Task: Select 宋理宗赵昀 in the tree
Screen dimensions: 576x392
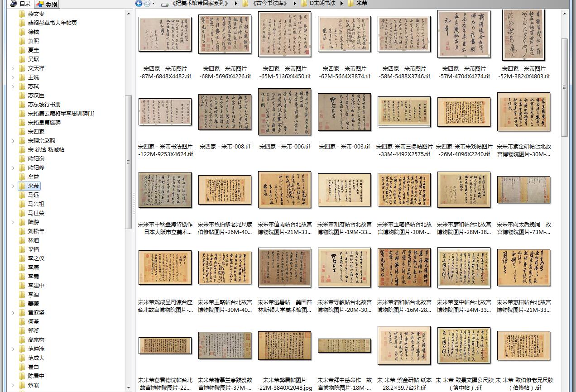Action: (x=42, y=140)
